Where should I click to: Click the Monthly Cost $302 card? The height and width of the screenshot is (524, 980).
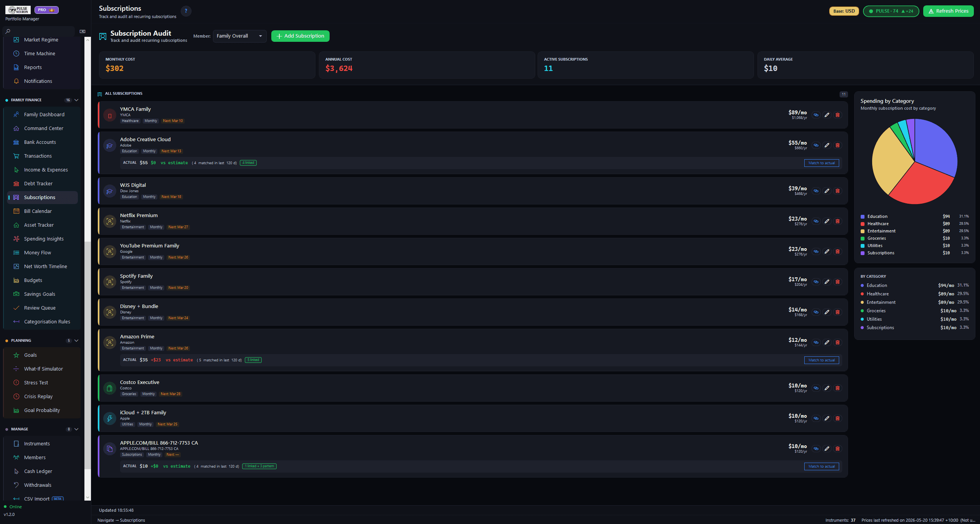click(207, 65)
